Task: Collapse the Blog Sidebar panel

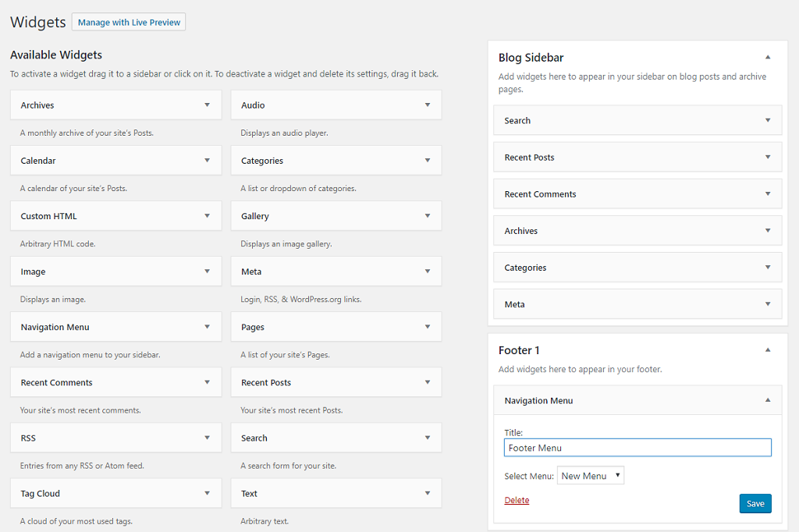Action: pos(768,58)
